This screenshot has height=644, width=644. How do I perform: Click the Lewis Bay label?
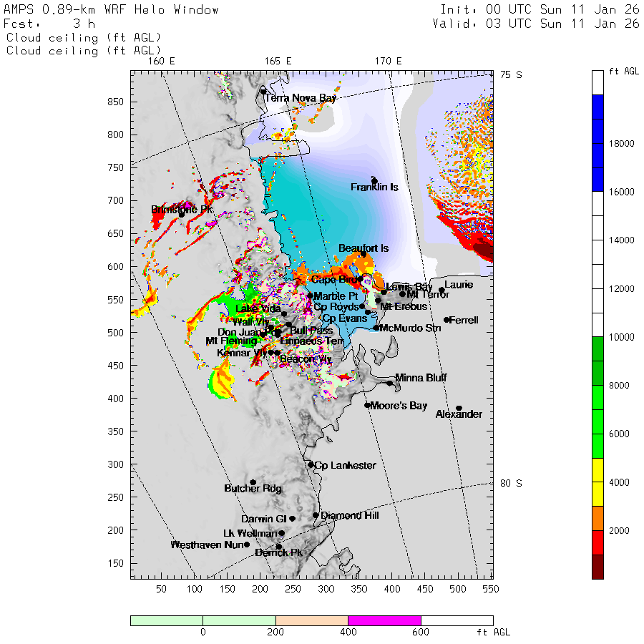pyautogui.click(x=409, y=287)
